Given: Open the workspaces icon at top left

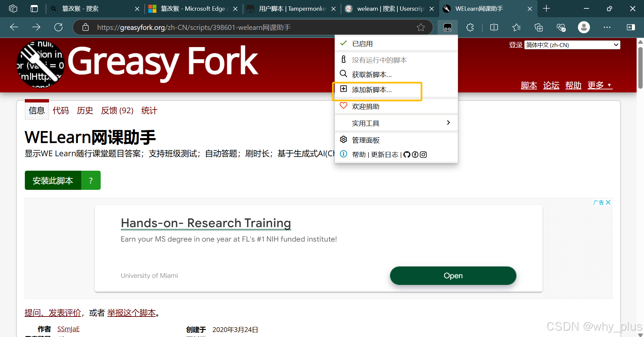Looking at the screenshot, I should (x=13, y=8).
